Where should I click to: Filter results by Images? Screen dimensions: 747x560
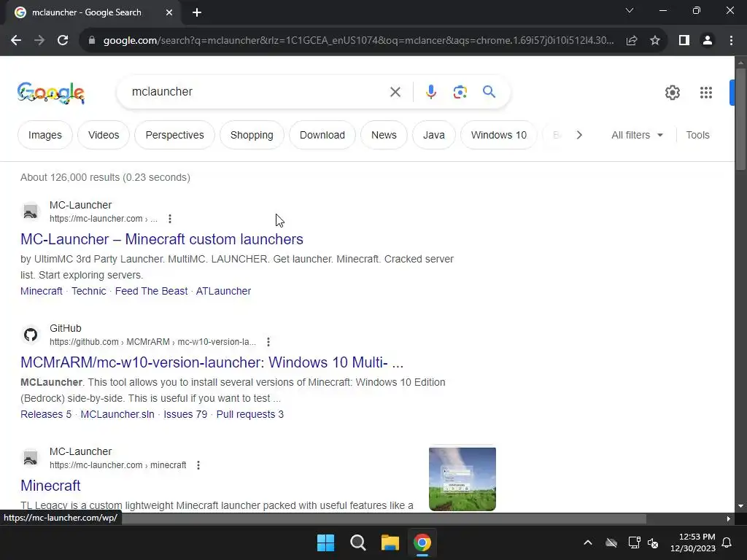pos(44,135)
